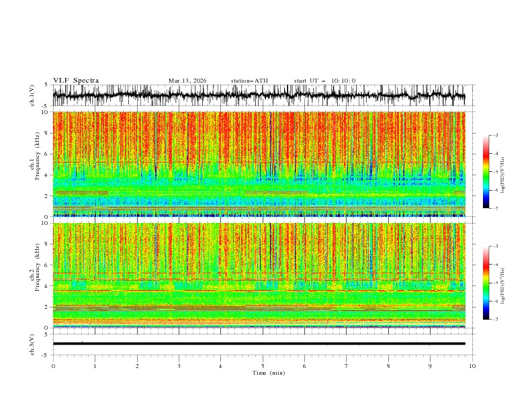
Task: Click the date 'Mar.13, 2026'
Action: (x=187, y=81)
